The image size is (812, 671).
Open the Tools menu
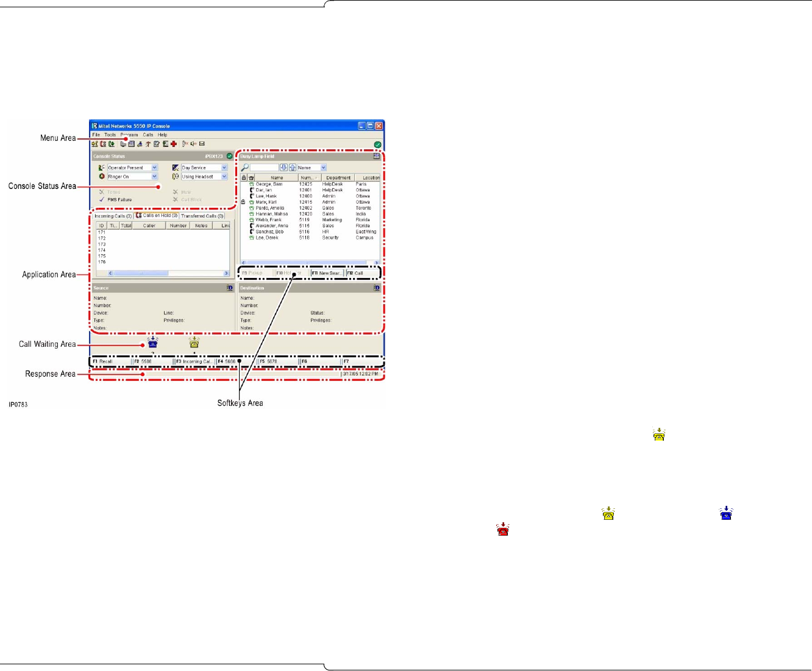click(x=110, y=135)
